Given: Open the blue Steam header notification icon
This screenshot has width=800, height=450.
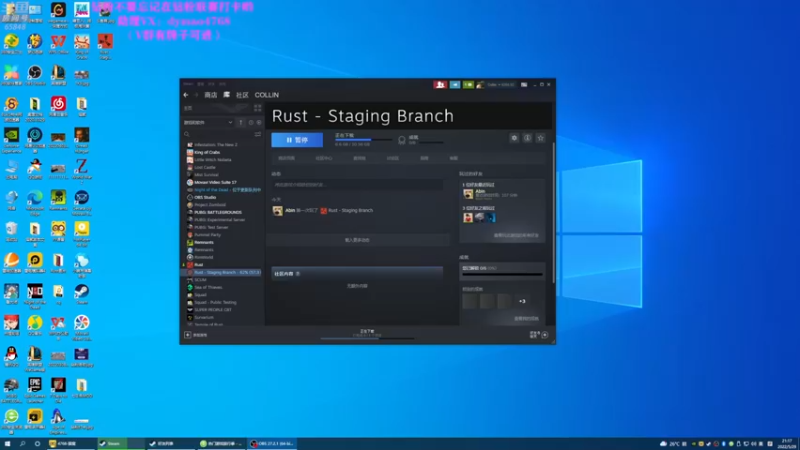Looking at the screenshot, I should click(455, 84).
